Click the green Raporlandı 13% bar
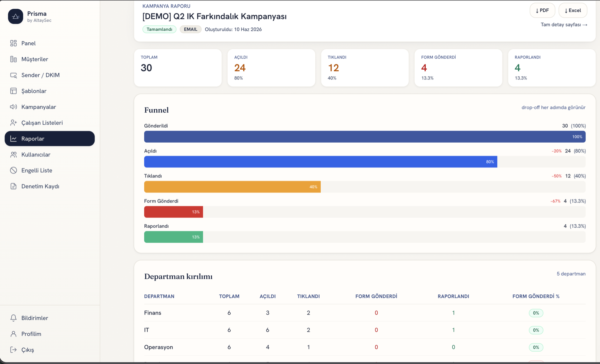The height and width of the screenshot is (364, 600). click(174, 237)
